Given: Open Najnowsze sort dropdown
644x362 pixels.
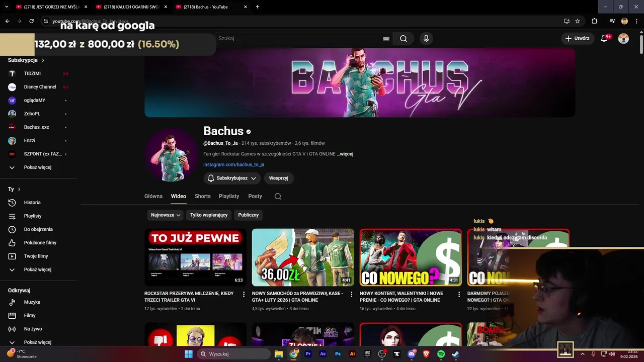Looking at the screenshot, I should (166, 215).
